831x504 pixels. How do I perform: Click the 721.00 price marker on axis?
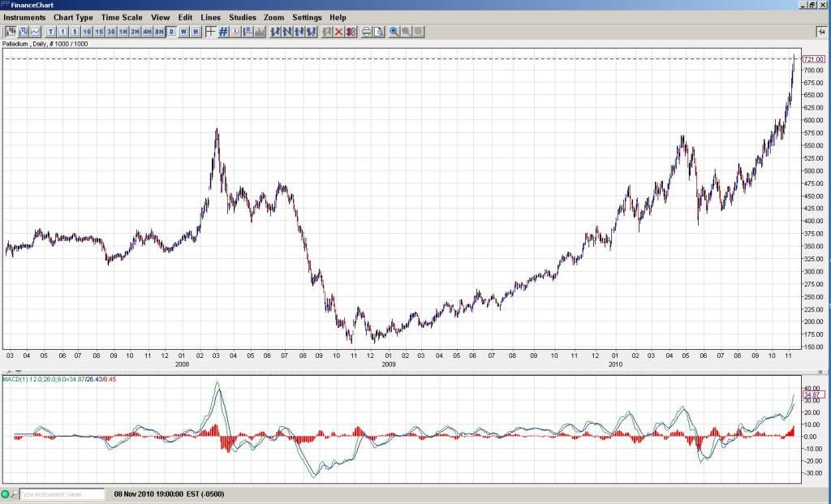pos(813,59)
